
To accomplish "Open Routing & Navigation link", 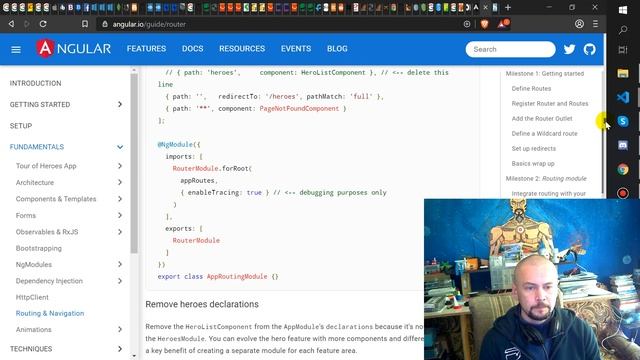I will (50, 313).
